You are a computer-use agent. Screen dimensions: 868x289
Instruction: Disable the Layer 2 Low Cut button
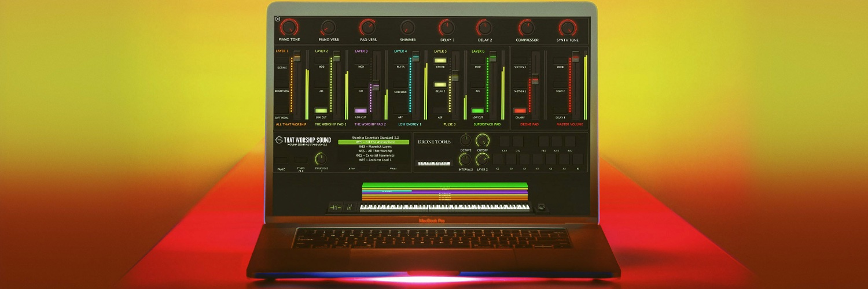pos(321,110)
